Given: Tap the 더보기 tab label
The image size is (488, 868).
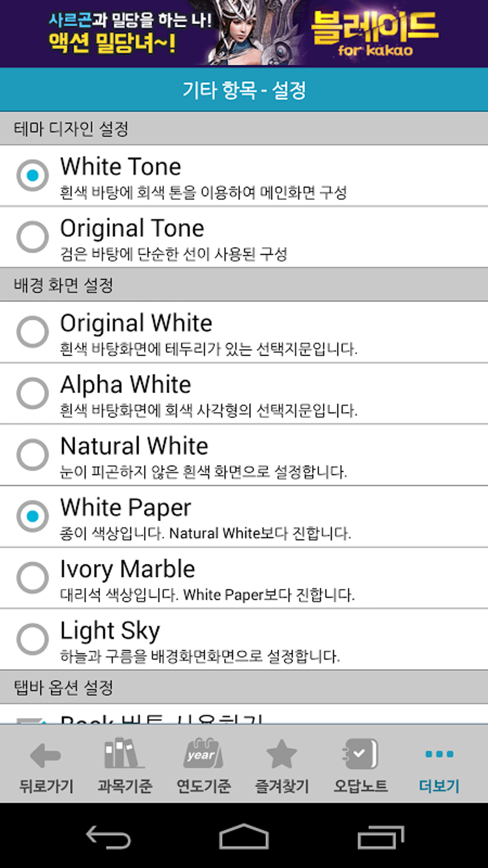Looking at the screenshot, I should click(439, 786).
